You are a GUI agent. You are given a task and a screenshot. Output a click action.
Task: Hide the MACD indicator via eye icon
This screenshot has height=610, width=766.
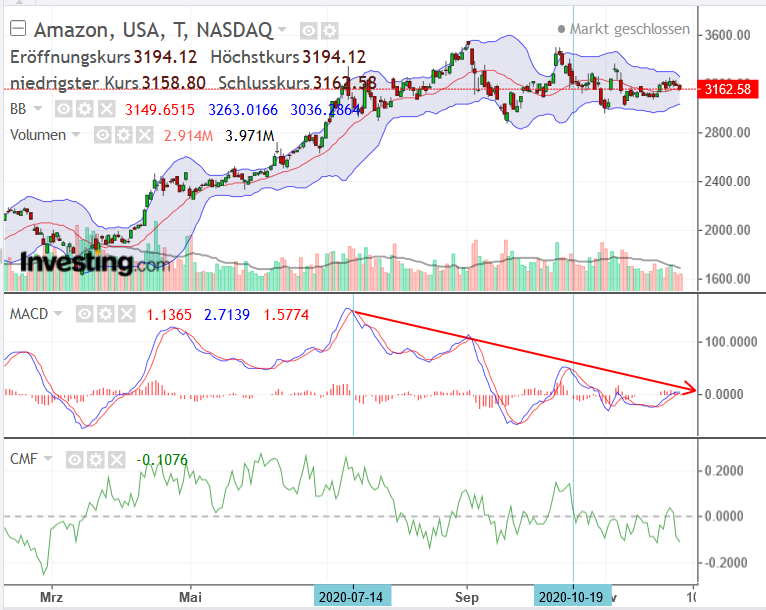(84, 314)
